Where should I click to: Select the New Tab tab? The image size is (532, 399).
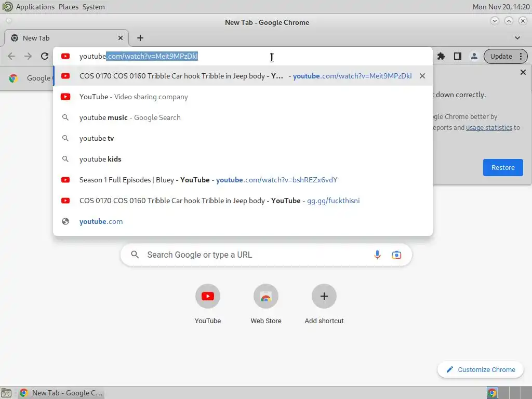pyautogui.click(x=66, y=38)
